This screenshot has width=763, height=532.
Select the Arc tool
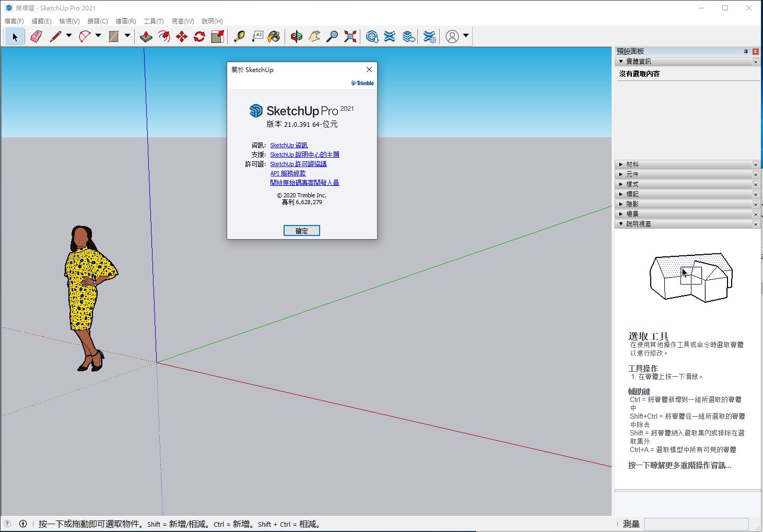tap(85, 37)
